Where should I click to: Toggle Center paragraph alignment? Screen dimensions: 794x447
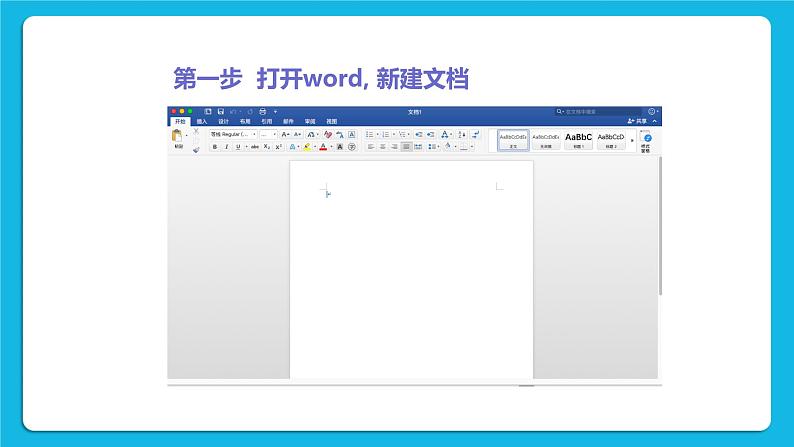click(382, 146)
